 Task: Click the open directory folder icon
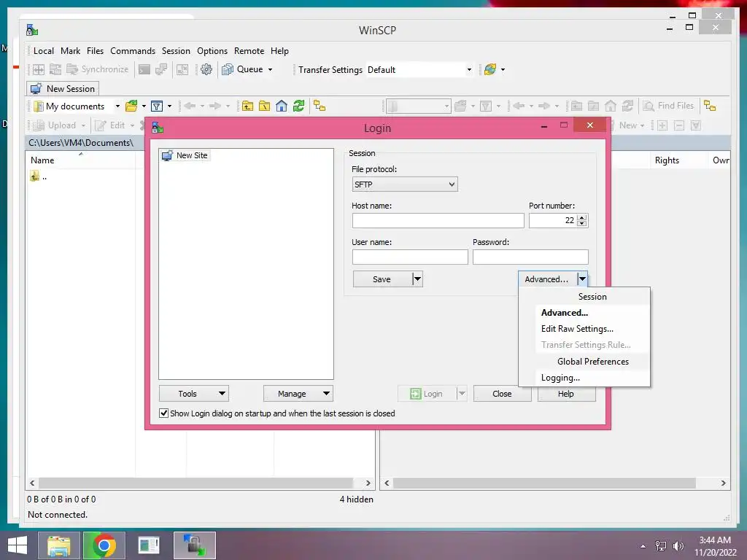pos(131,106)
